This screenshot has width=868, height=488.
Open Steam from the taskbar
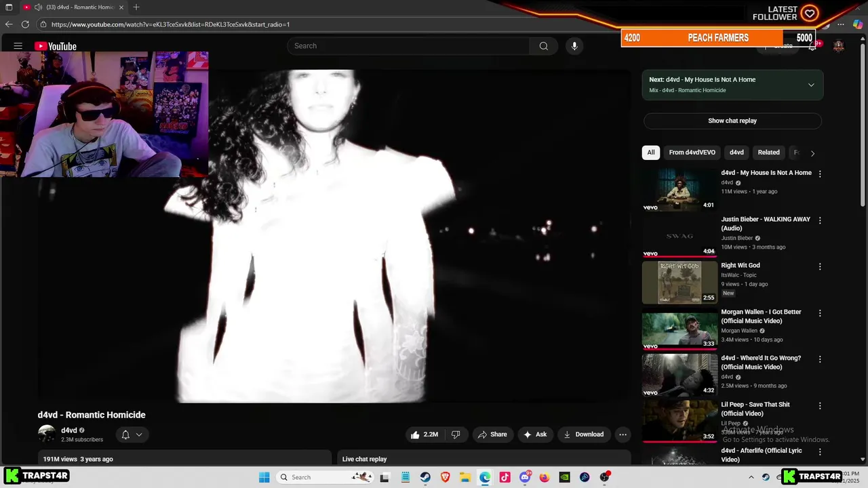click(425, 477)
